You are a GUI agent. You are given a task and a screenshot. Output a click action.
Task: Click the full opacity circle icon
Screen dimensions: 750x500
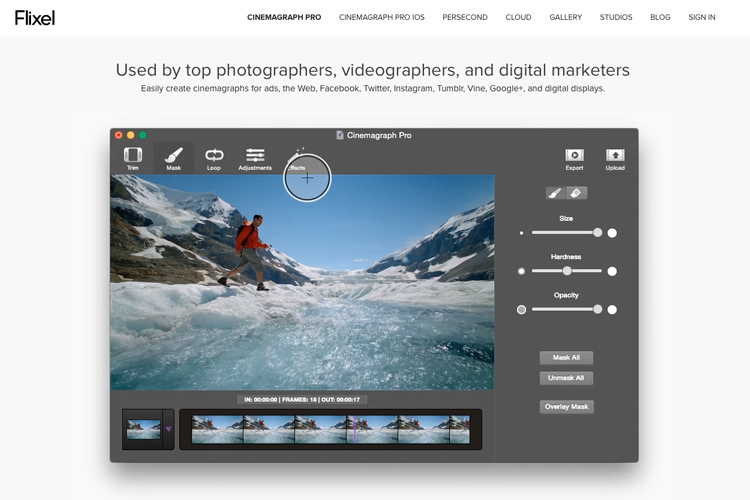612,310
